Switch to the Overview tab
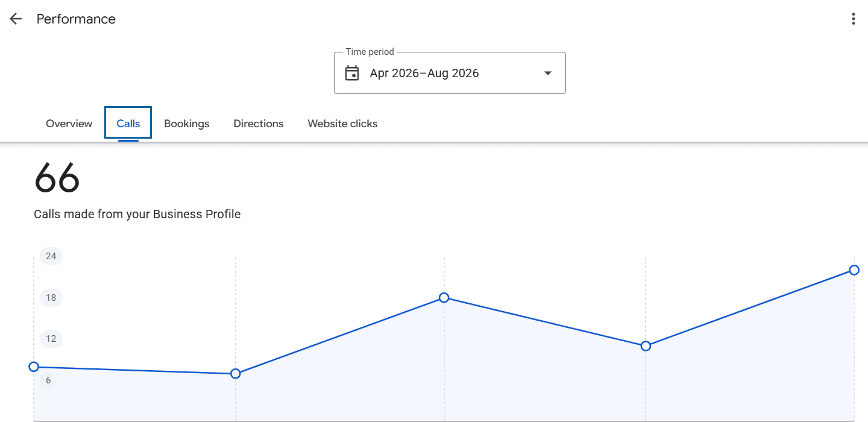 tap(69, 124)
